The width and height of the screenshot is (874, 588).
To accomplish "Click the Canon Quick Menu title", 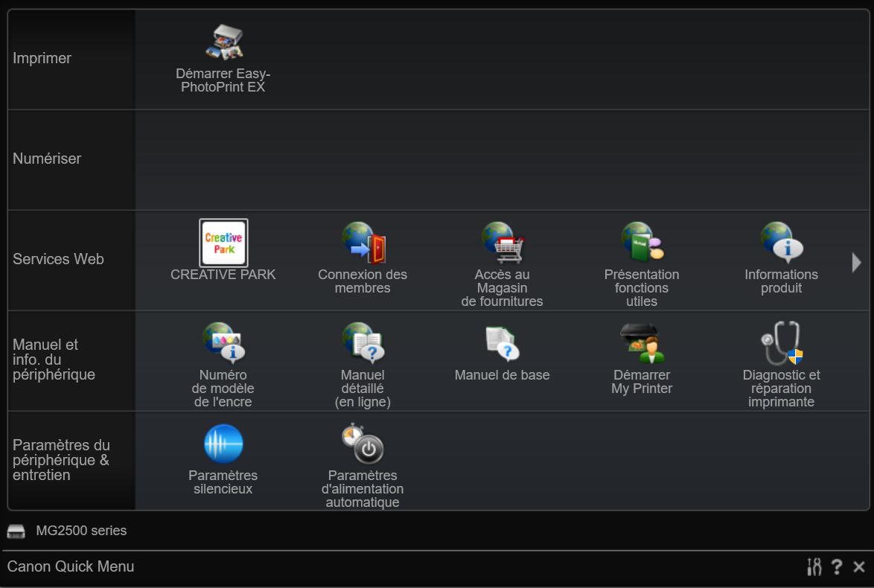I will click(x=71, y=566).
